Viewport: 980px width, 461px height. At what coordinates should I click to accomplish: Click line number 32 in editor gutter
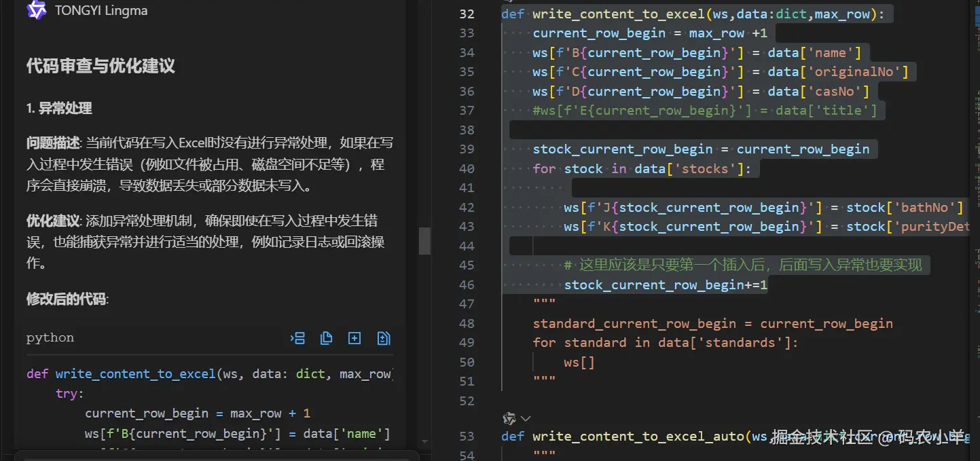(467, 14)
